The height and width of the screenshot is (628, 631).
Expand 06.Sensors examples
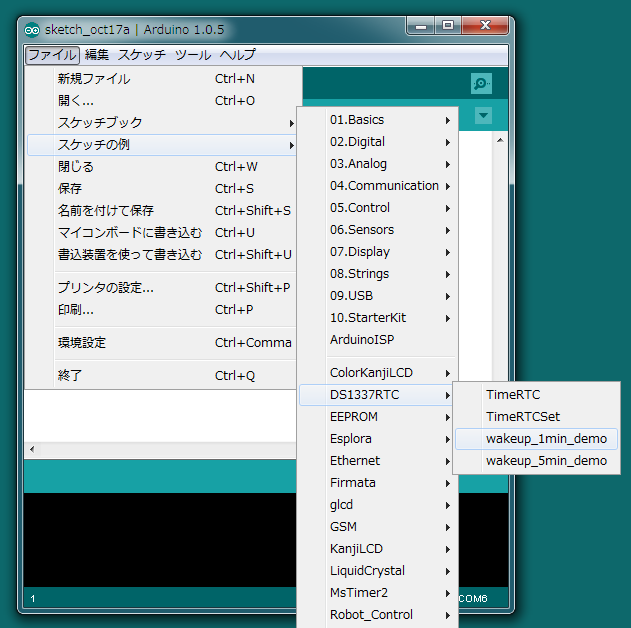[378, 230]
